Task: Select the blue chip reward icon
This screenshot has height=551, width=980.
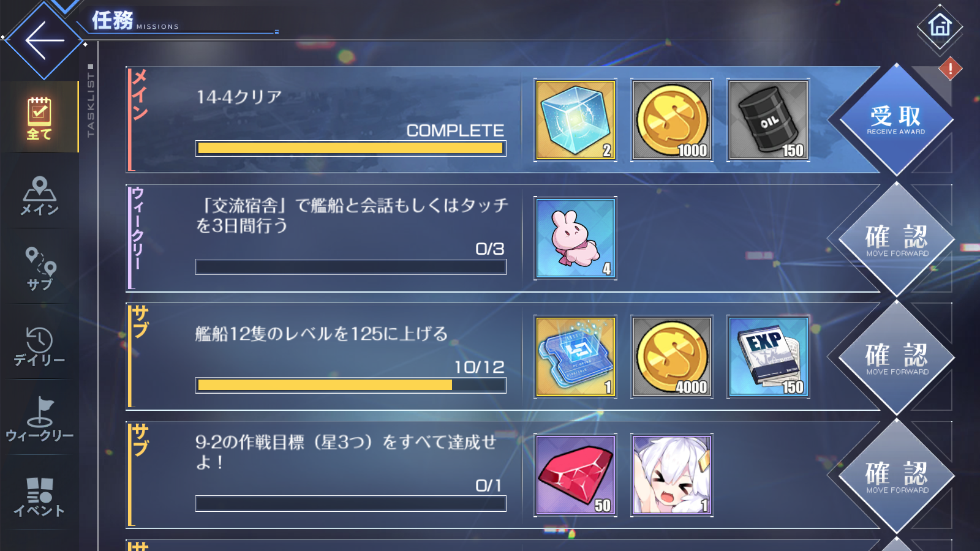Action: click(575, 357)
